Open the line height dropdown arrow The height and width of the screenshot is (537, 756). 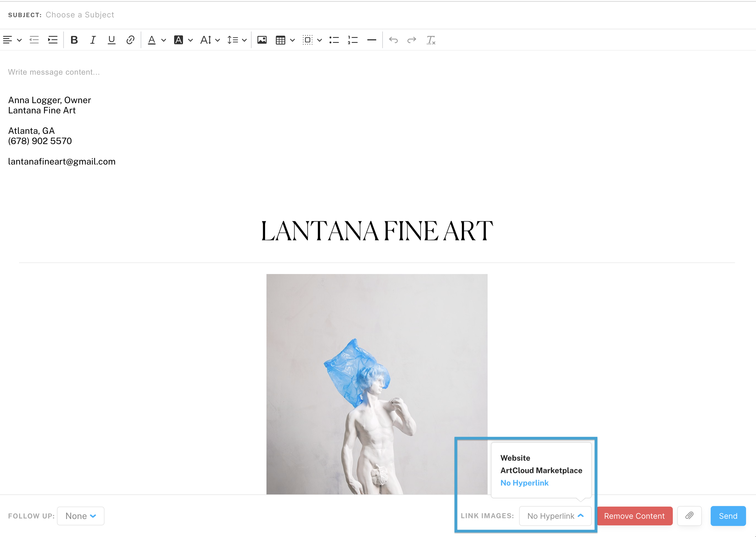[244, 40]
